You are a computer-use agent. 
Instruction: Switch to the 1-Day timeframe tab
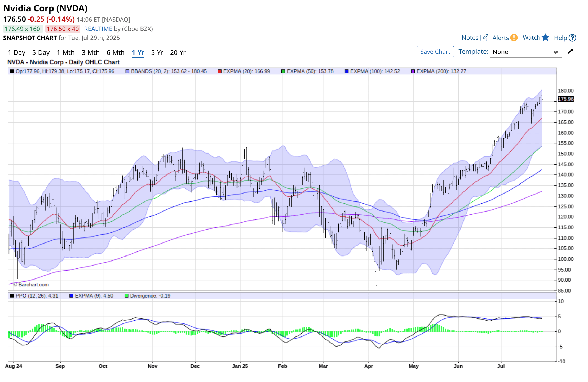(x=16, y=52)
